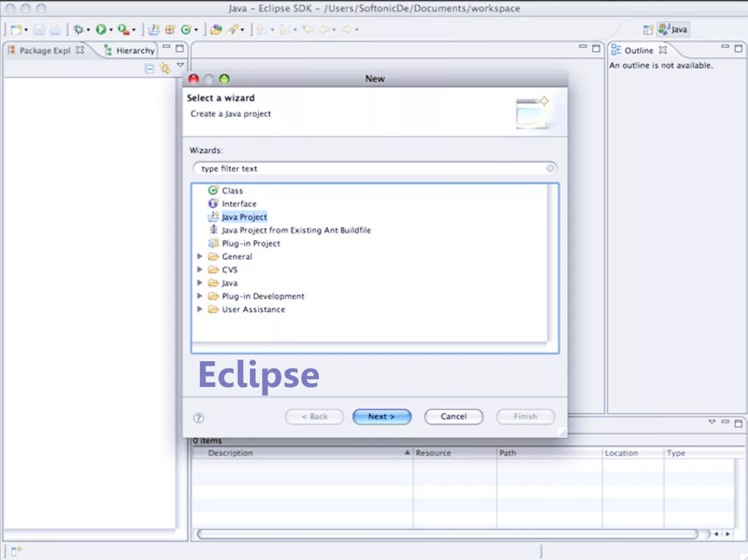Screen dimensions: 748x560
Task: Close the Package Explorer tab
Action: (80, 49)
